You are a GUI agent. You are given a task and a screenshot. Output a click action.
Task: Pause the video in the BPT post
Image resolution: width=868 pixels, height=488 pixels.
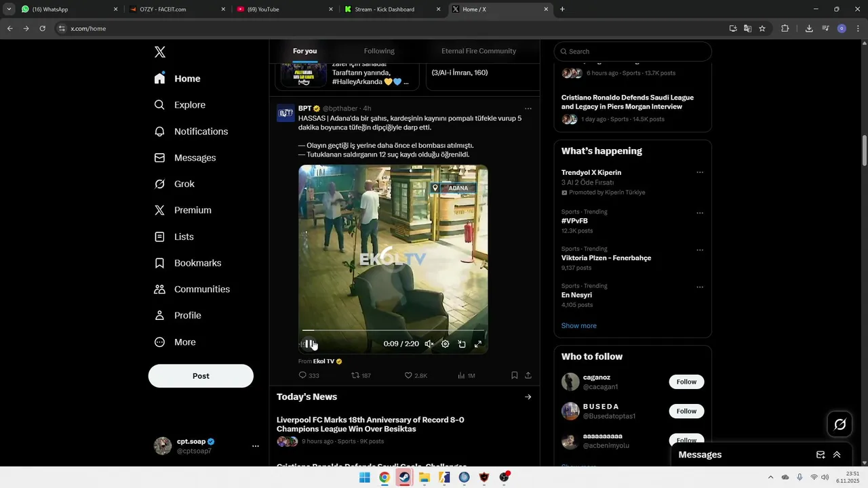309,344
